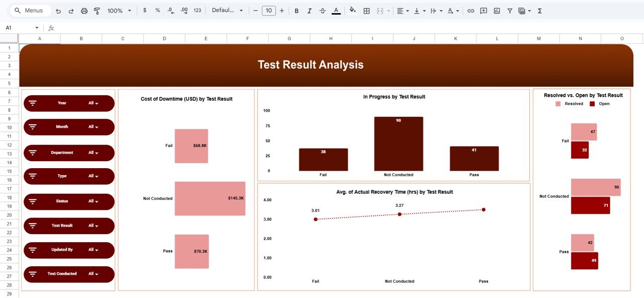
Task: Open the Functions (Σ) menu
Action: click(539, 10)
